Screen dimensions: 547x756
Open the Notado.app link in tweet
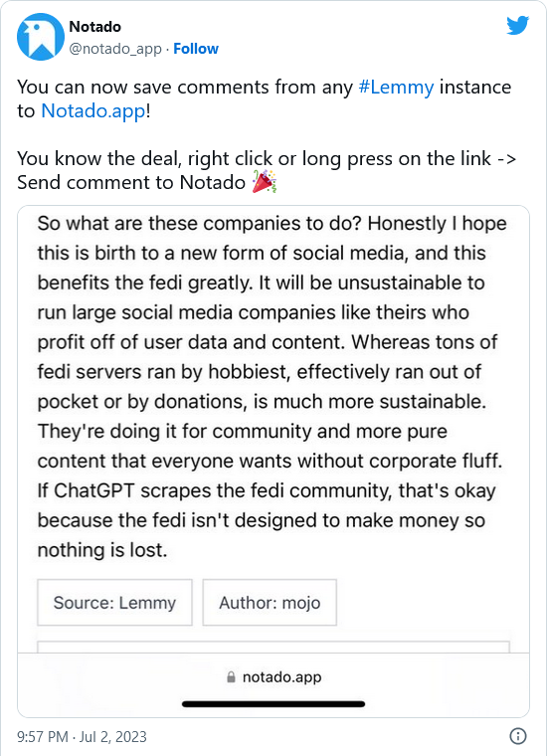(93, 110)
